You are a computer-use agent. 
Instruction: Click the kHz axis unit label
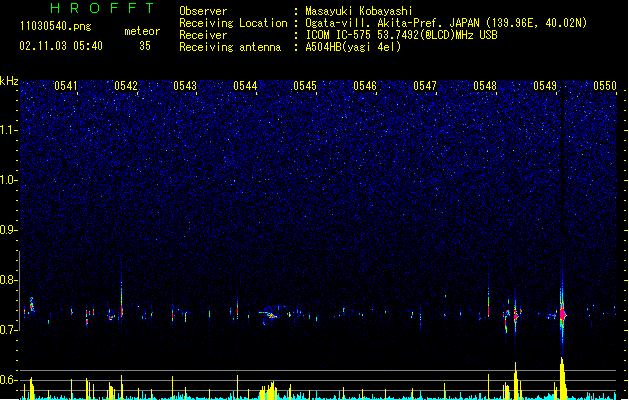(9, 81)
